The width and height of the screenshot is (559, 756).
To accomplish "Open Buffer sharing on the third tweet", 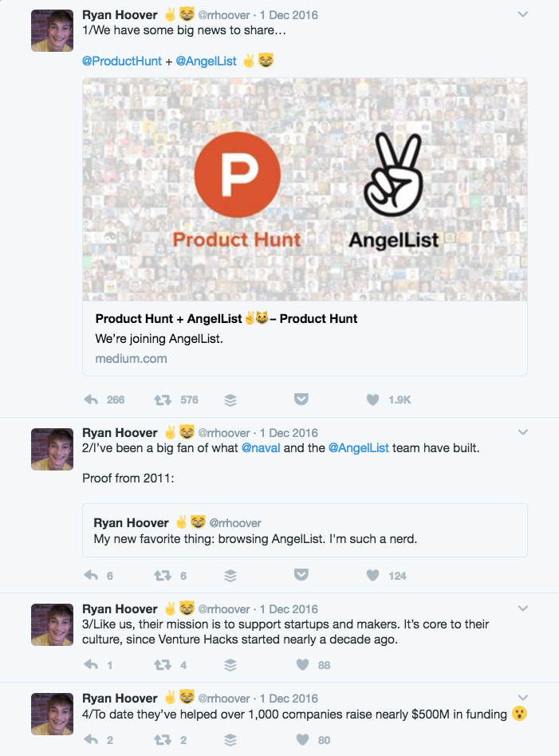I will point(230,664).
